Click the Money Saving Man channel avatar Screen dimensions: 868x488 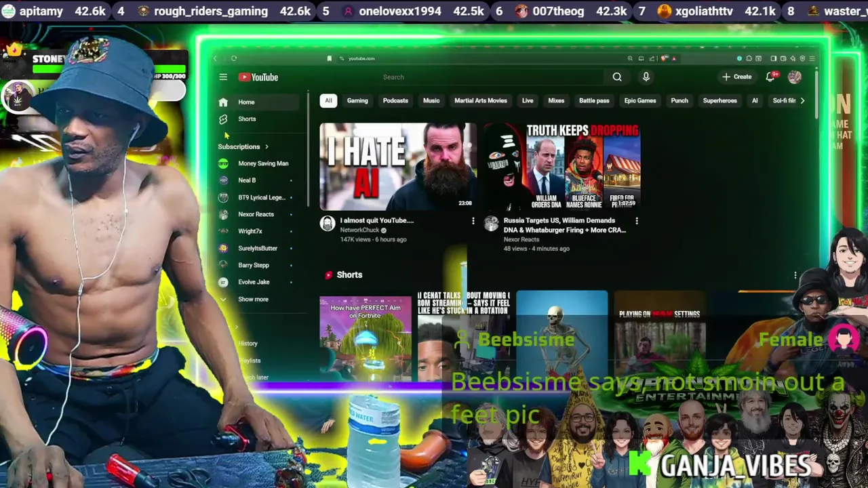point(223,163)
